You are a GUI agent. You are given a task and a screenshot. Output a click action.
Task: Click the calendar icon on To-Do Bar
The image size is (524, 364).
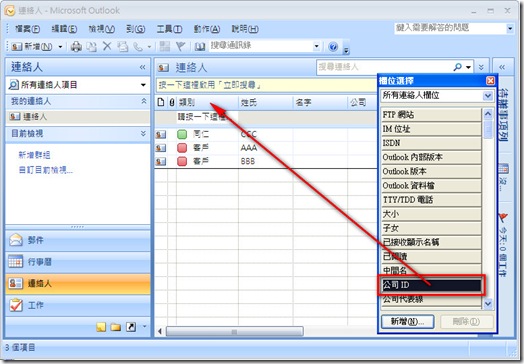coord(504,169)
